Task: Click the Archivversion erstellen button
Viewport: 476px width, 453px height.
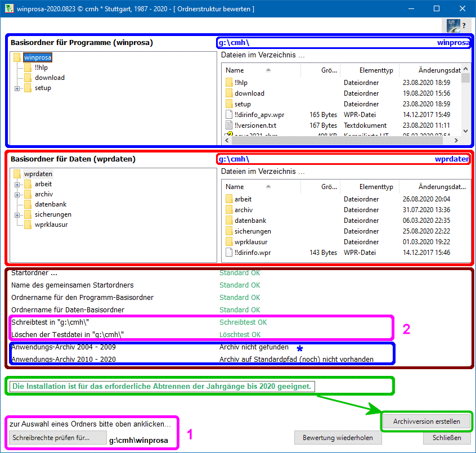Action: click(426, 421)
